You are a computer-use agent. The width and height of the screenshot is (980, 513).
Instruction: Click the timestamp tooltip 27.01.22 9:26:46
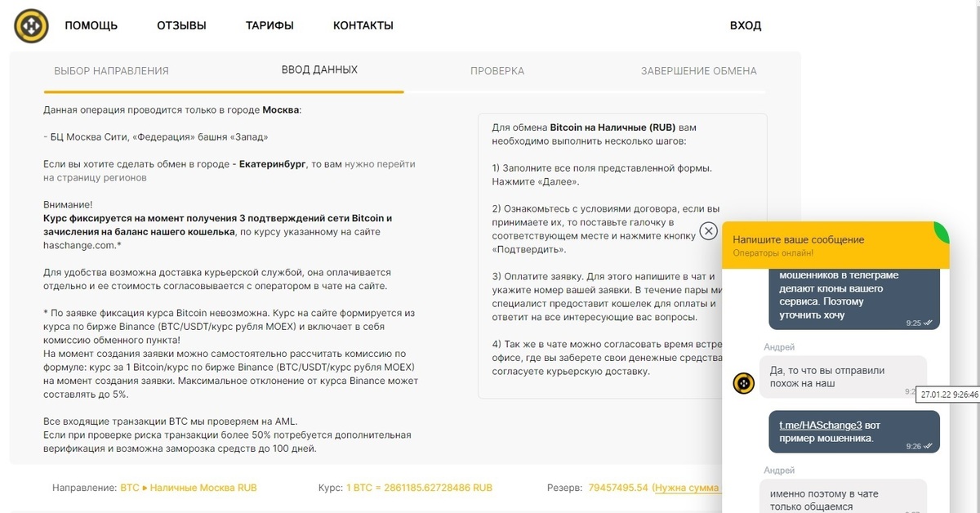949,395
